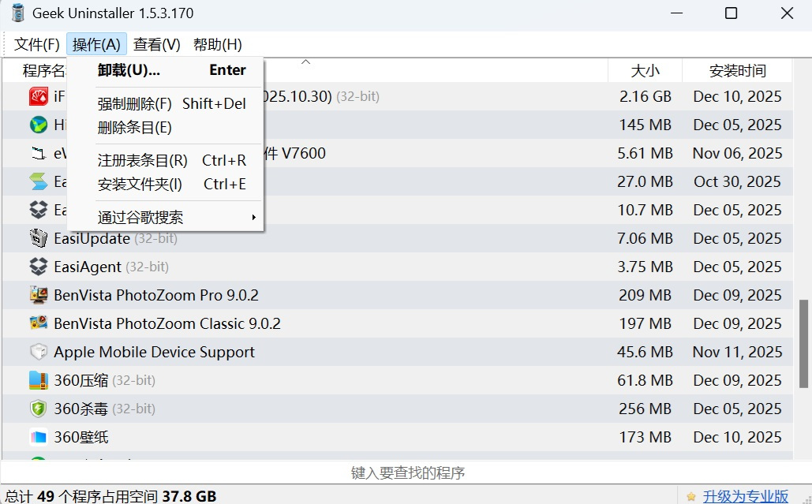The height and width of the screenshot is (504, 812).
Task: Click the EasiAgent box icon
Action: point(38,267)
